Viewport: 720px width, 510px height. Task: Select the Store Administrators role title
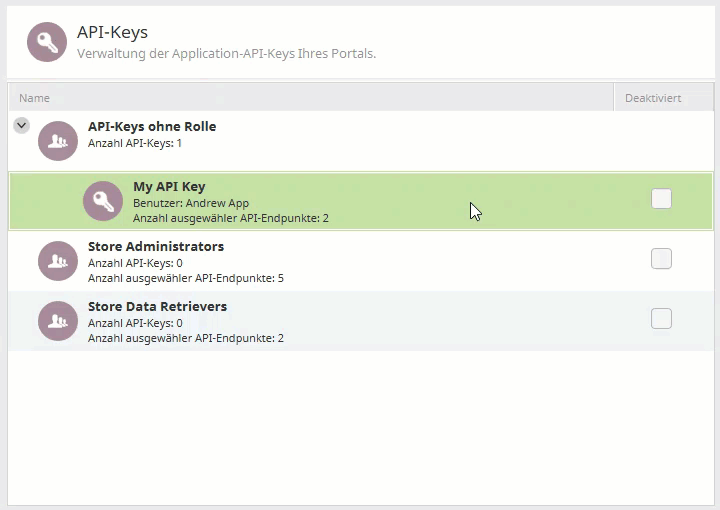pos(156,247)
